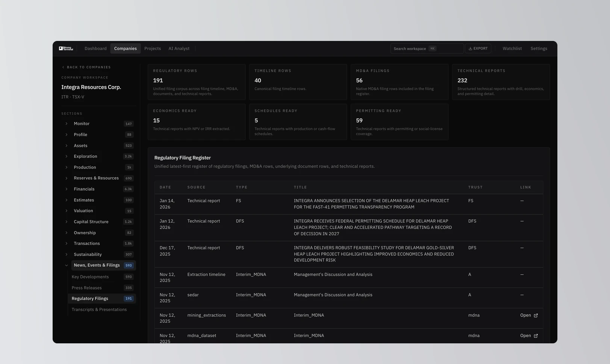This screenshot has width=610, height=364.
Task: Click the Extraction timeline source cell
Action: 206,275
